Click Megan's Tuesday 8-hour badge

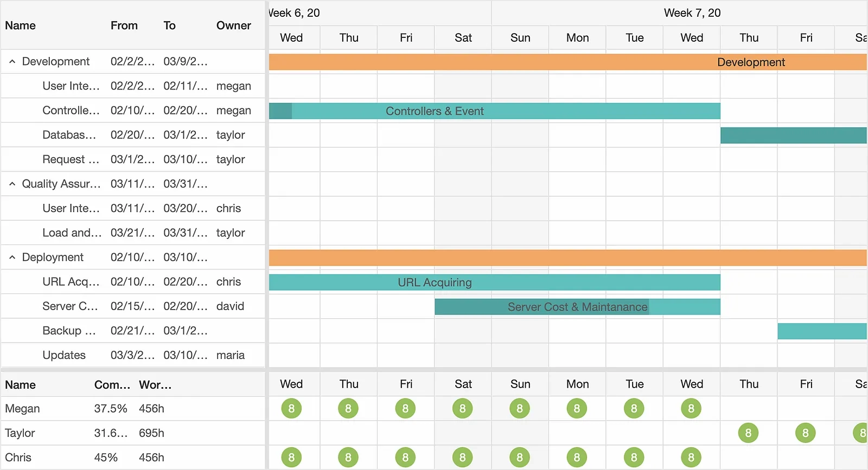(634, 408)
